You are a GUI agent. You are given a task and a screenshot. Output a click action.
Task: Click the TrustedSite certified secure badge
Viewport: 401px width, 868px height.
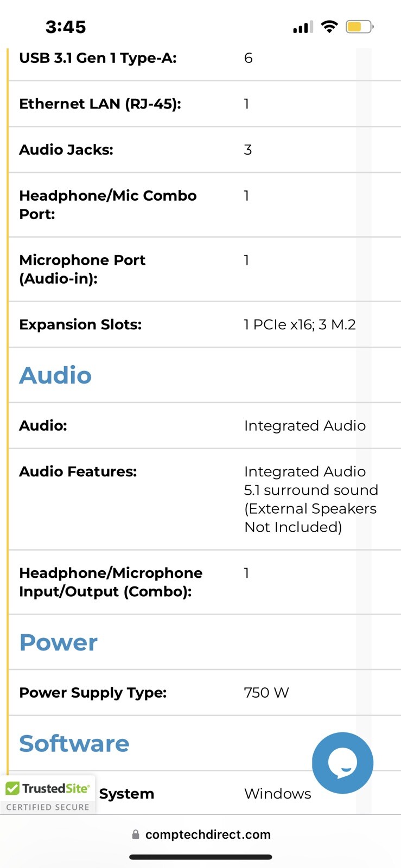(48, 795)
